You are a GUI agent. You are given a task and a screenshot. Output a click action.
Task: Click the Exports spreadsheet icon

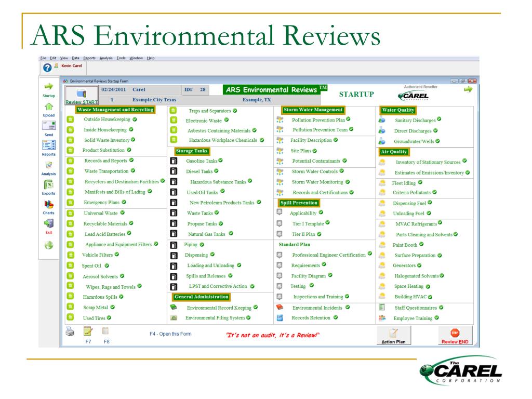click(x=49, y=185)
